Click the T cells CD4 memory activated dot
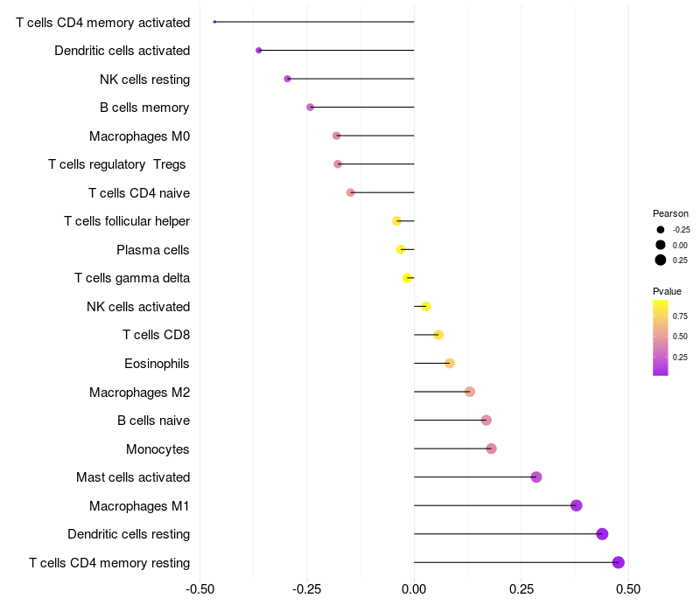This screenshot has width=700, height=612. (x=214, y=22)
